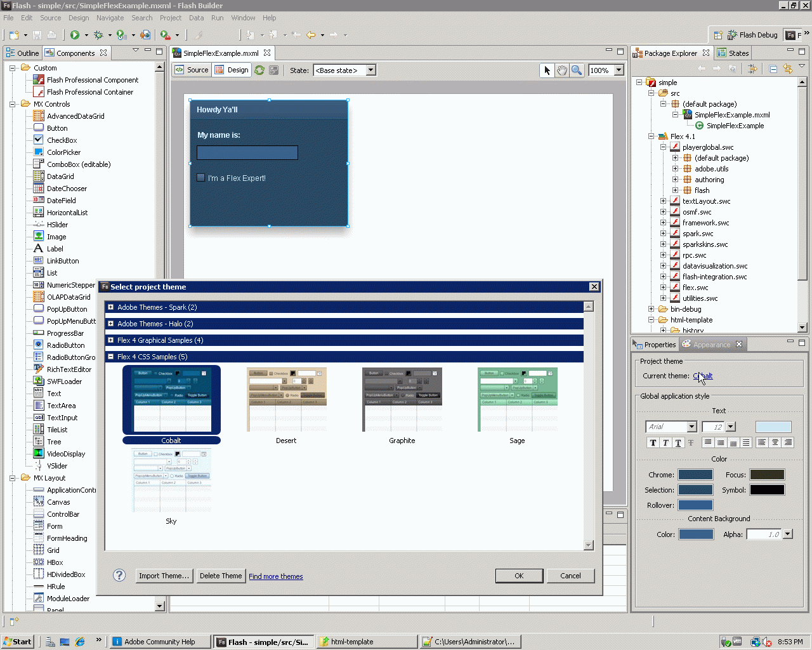Click the New wizard toolbar icon
Viewport: 812px width, 650px height.
coord(13,35)
